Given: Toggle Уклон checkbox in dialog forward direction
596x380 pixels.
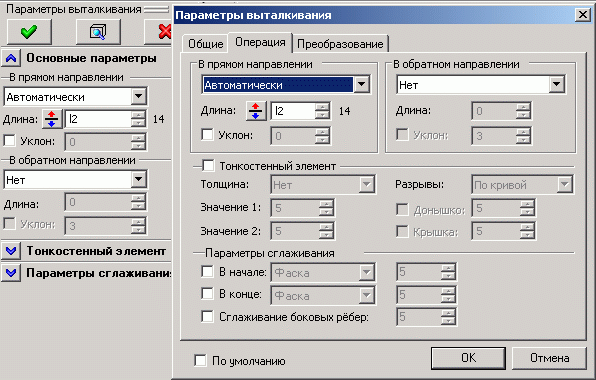Looking at the screenshot, I should click(207, 135).
